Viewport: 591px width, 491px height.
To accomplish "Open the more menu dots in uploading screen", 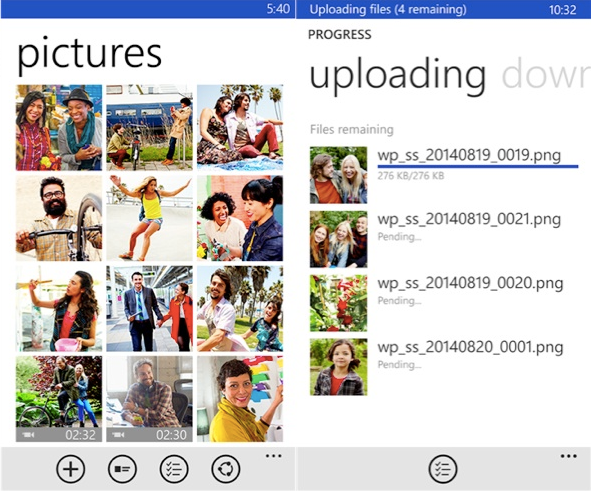I will click(x=568, y=456).
